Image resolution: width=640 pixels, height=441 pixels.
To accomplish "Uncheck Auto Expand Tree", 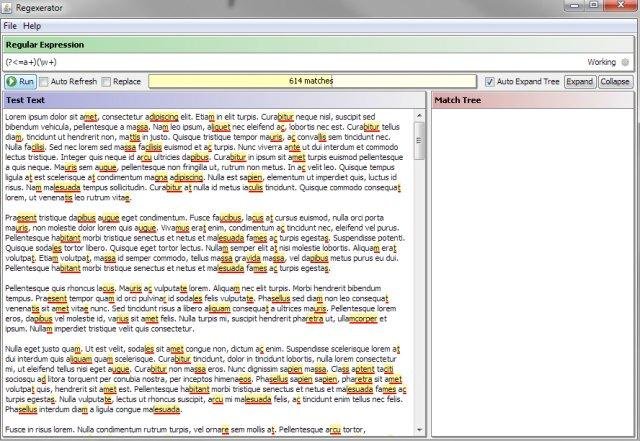I will 489,82.
